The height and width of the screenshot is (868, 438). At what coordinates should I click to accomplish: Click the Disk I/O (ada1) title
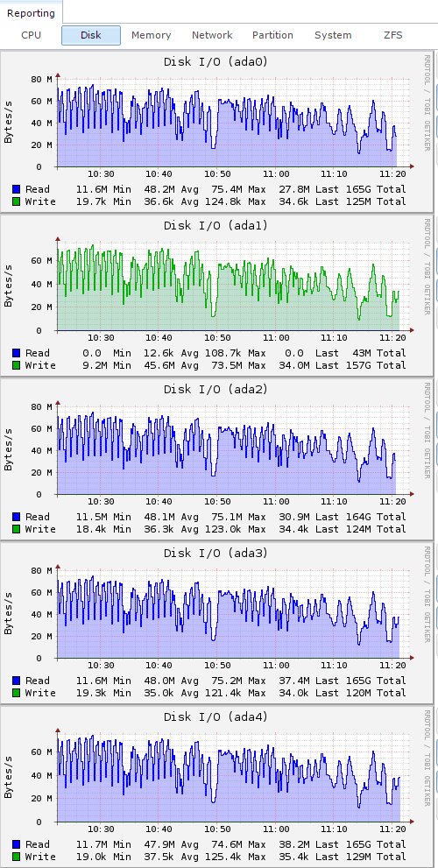[x=216, y=226]
